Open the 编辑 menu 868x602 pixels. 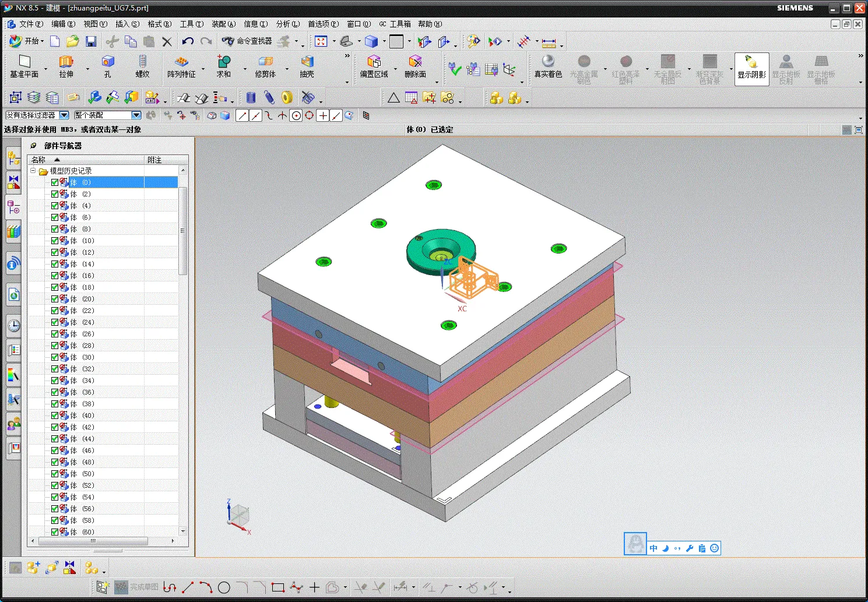63,24
